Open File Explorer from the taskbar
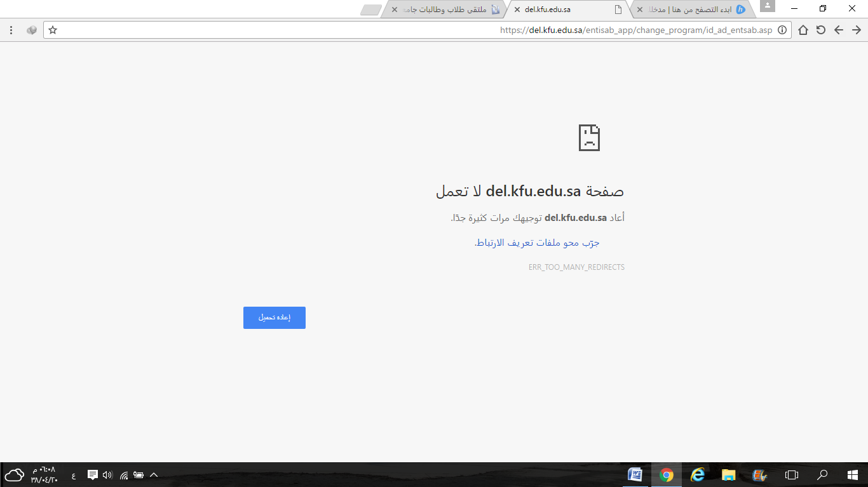This screenshot has width=868, height=487. (728, 475)
